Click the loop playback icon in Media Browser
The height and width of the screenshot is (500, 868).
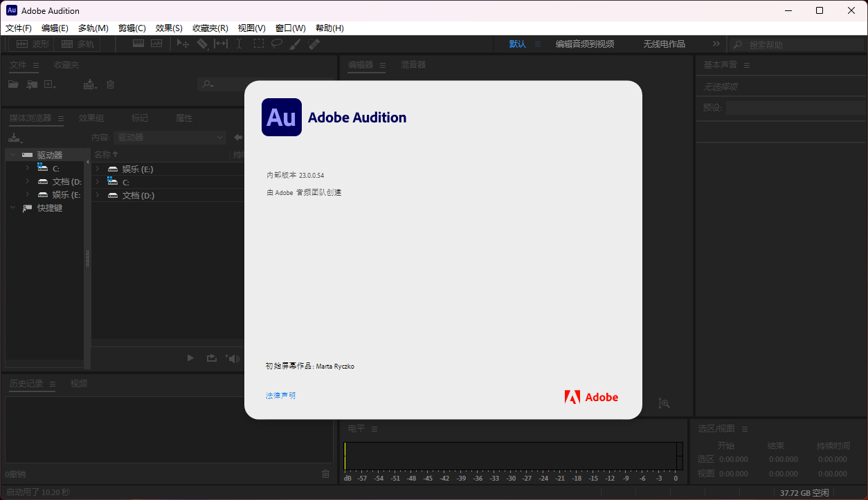point(212,358)
